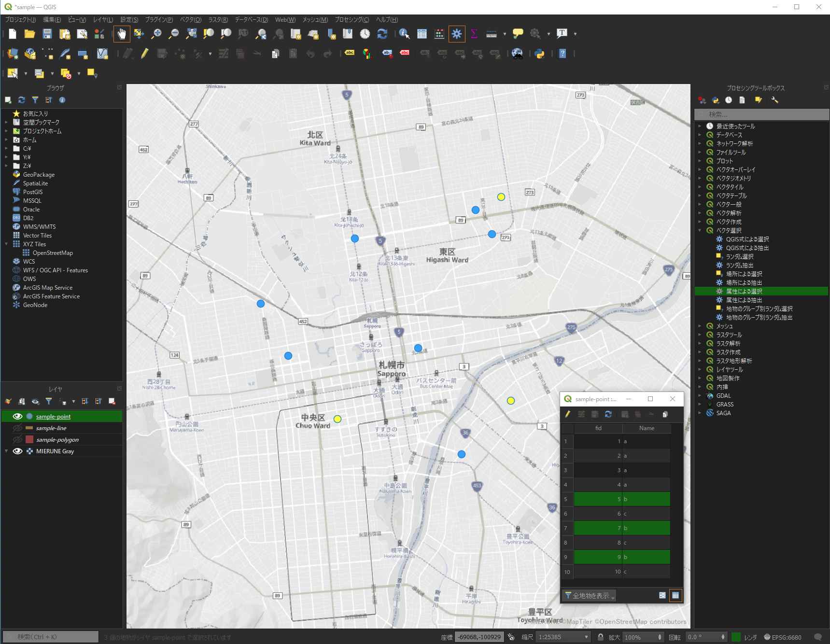Reload the attribute table in sample-point window
830x644 pixels.
608,414
